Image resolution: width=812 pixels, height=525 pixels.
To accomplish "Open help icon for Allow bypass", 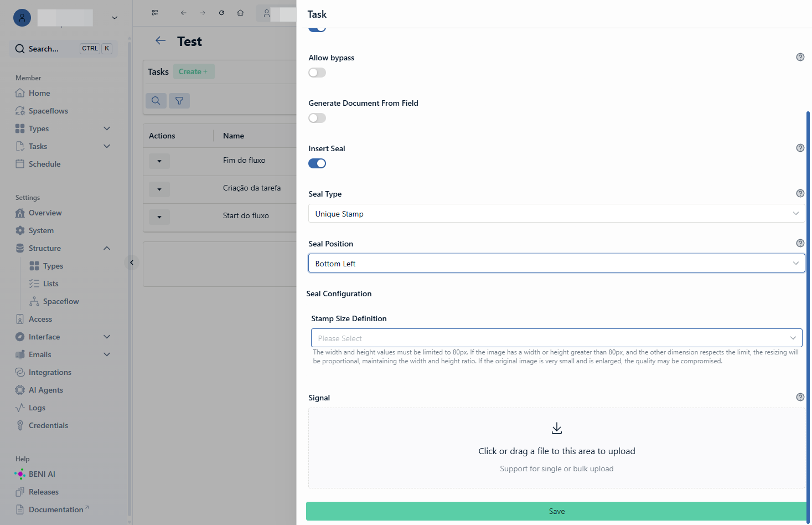I will point(800,57).
